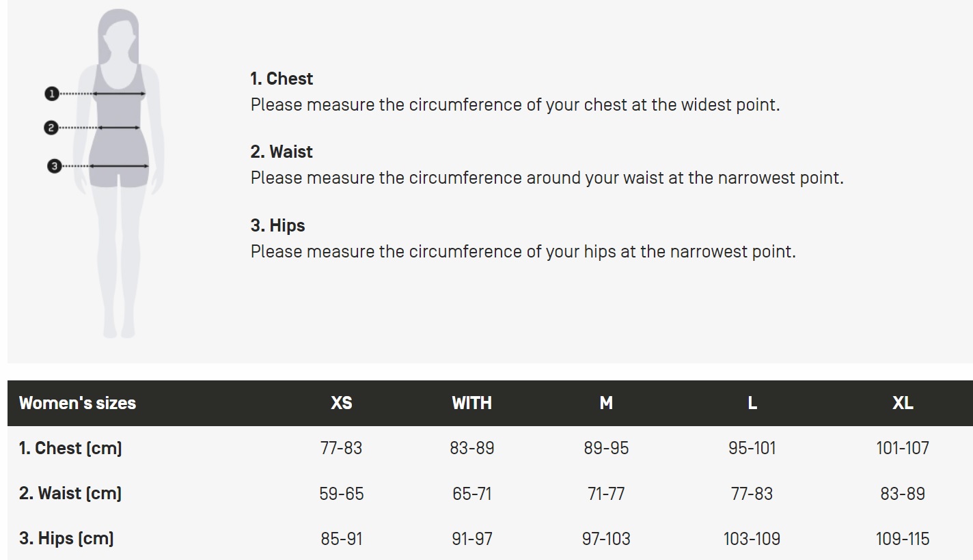
Task: Click the number 3 hips marker icon
Action: [x=55, y=166]
